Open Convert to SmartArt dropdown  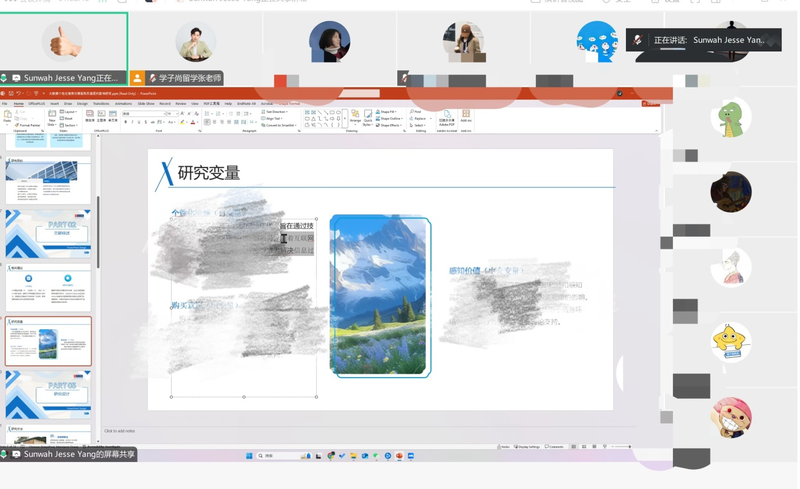pos(280,125)
